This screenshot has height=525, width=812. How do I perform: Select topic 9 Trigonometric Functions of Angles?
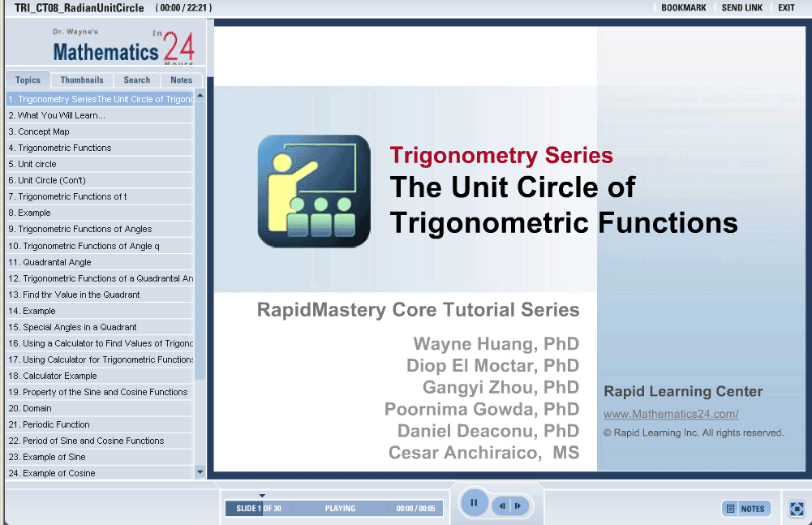point(100,229)
